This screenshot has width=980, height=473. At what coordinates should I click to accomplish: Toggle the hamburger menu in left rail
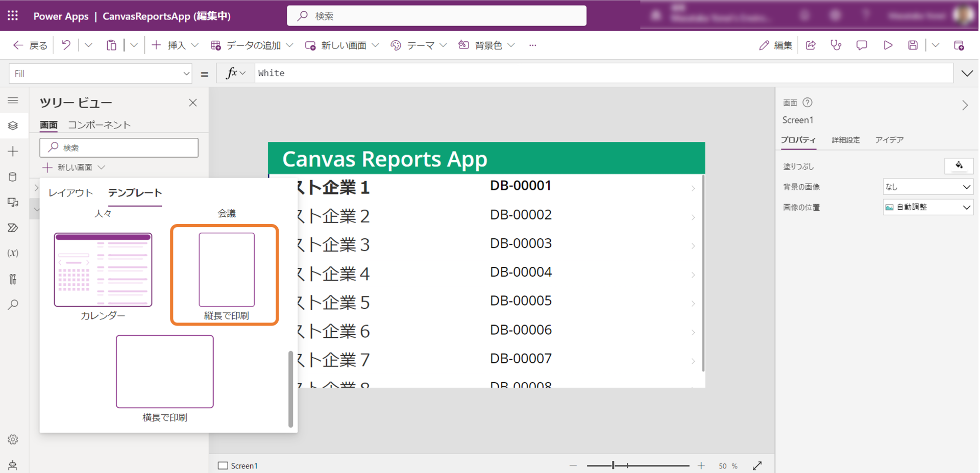click(x=13, y=101)
